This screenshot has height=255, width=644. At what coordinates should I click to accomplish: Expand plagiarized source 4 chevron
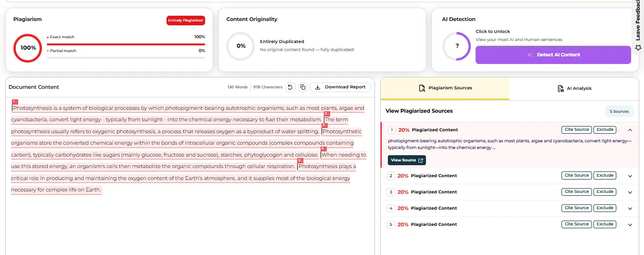pos(630,208)
